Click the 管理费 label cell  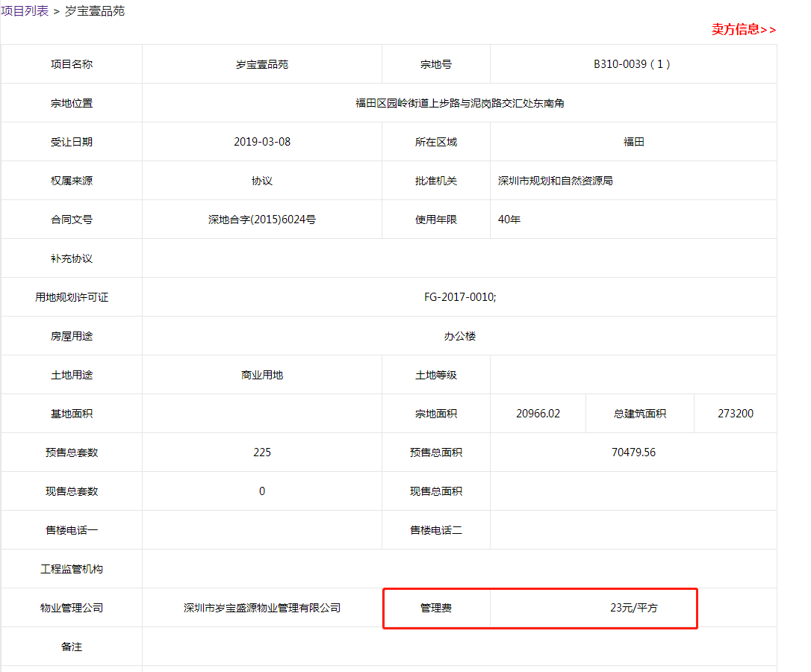coord(436,608)
